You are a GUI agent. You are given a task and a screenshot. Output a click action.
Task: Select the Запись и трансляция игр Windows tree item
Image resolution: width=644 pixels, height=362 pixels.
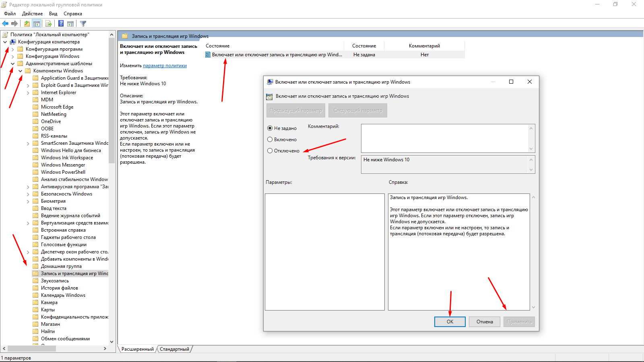point(74,274)
